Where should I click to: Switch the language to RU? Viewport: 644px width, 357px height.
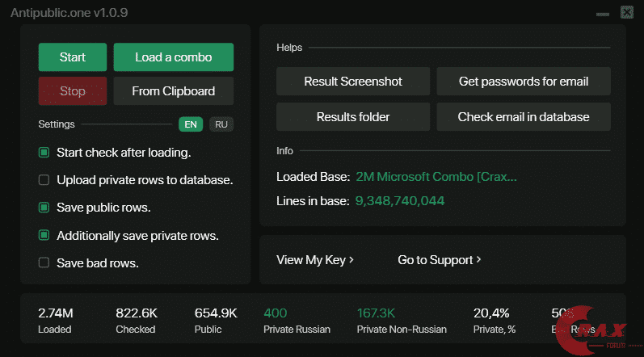221,124
